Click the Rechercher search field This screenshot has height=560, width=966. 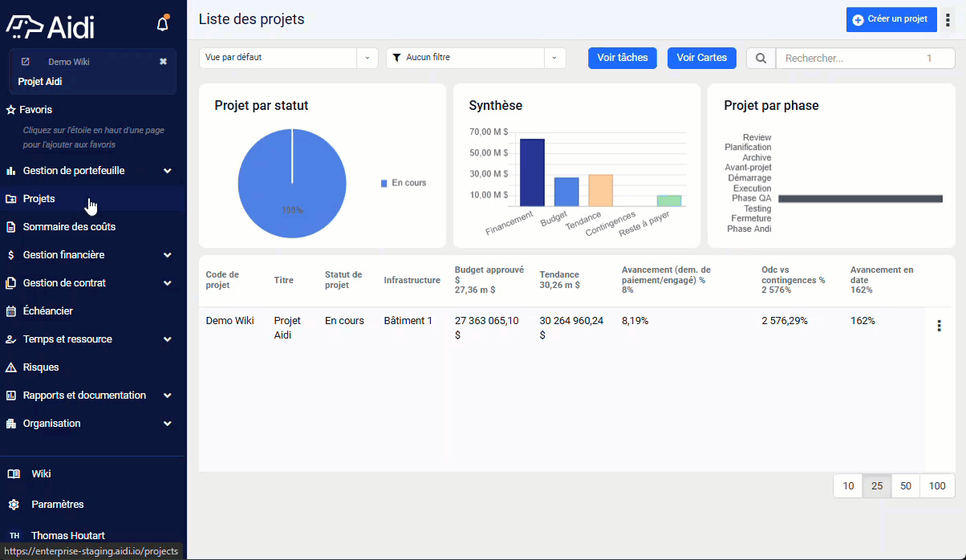click(865, 58)
